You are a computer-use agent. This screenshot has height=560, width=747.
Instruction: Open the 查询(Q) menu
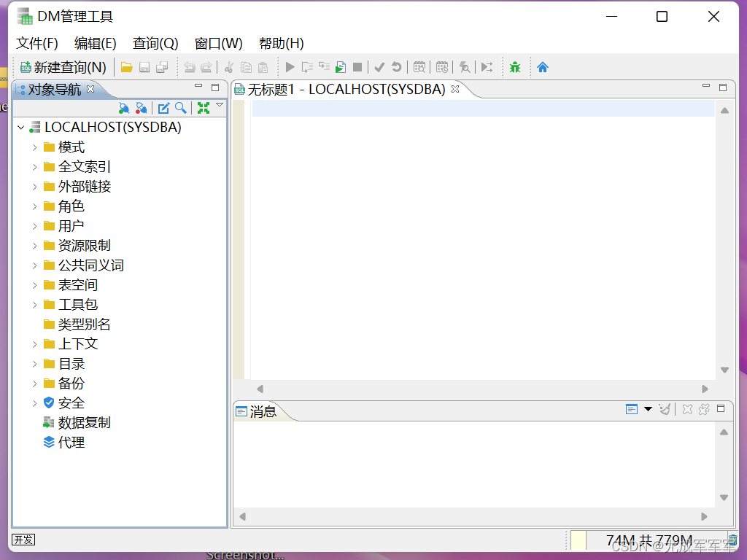[x=155, y=43]
